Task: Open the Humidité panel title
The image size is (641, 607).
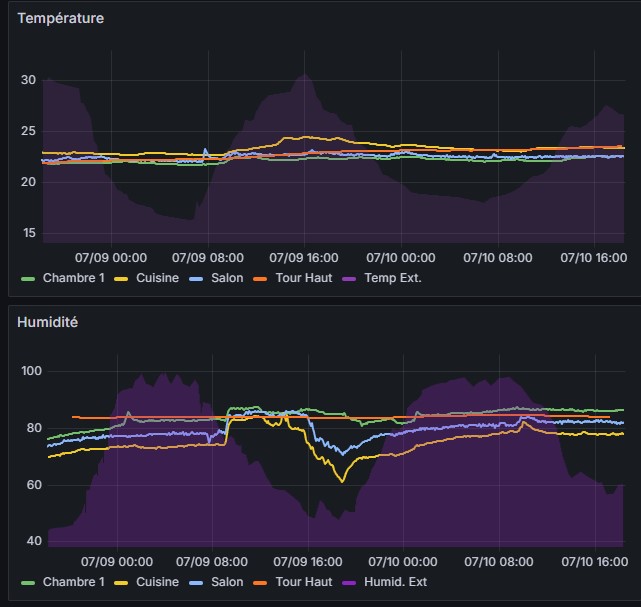Action: click(x=47, y=322)
